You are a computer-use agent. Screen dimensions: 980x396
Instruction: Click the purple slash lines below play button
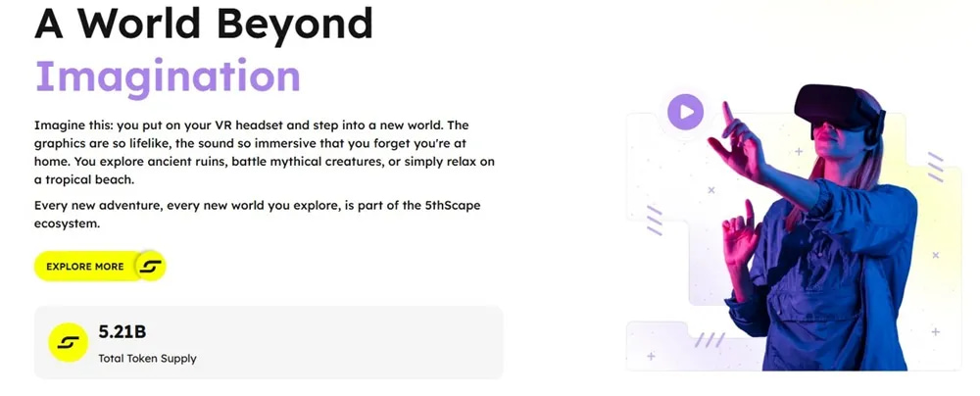point(654,221)
